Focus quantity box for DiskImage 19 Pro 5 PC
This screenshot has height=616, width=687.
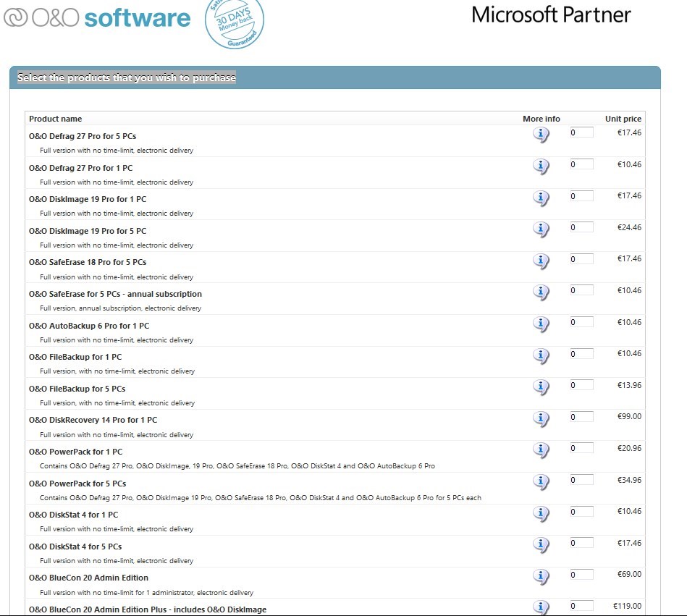pyautogui.click(x=581, y=227)
